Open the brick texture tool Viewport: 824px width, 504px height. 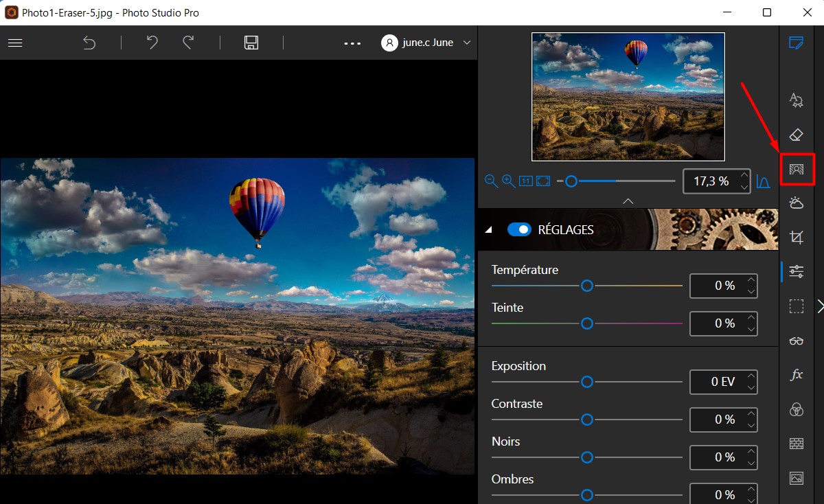[797, 444]
